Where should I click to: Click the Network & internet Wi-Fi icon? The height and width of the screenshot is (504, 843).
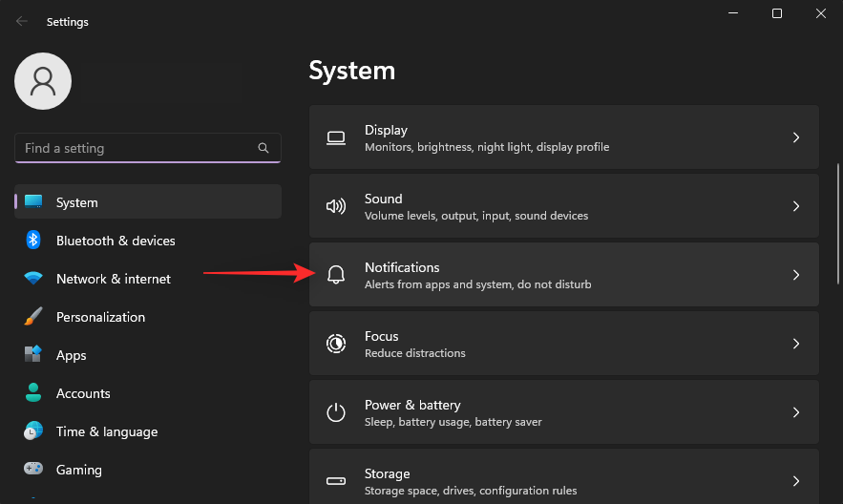tap(33, 279)
